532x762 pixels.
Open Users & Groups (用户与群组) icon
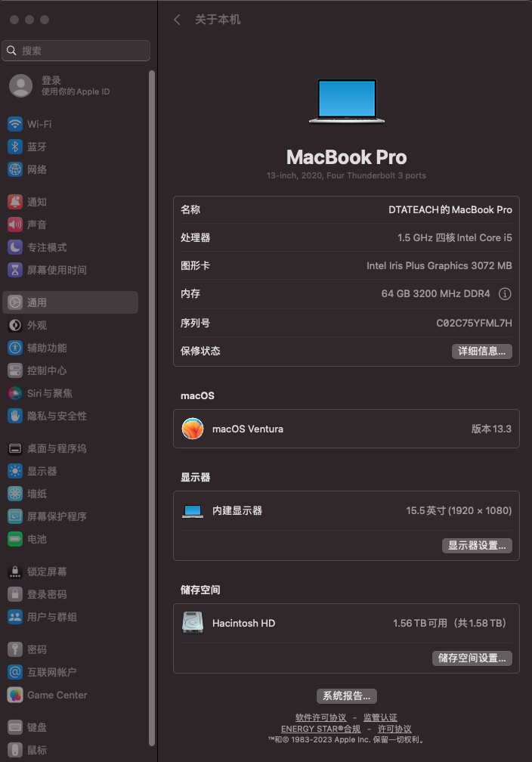click(x=15, y=617)
